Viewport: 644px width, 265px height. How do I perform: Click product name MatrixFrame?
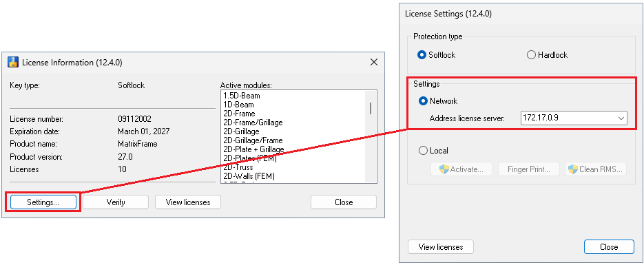click(137, 145)
